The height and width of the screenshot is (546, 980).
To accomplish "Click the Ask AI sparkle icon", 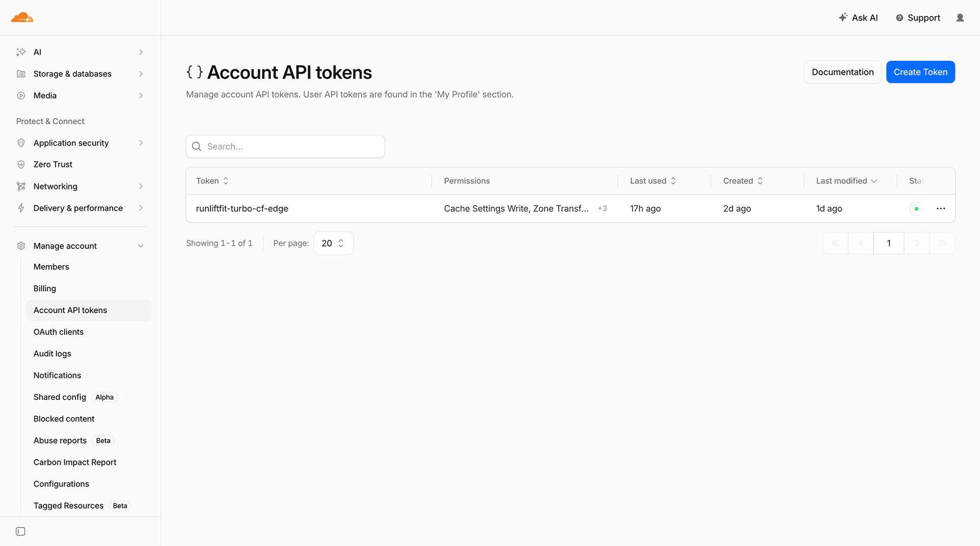I will tap(843, 17).
